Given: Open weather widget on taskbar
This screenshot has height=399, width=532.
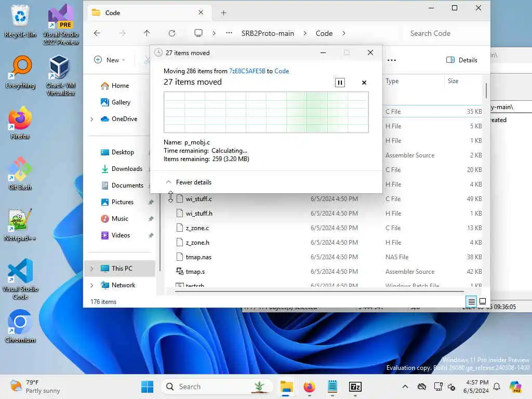Looking at the screenshot, I should (35, 387).
